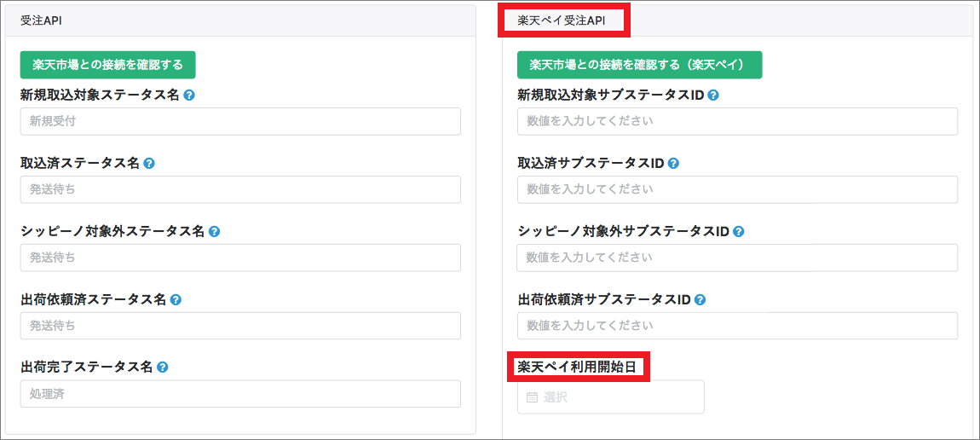This screenshot has height=440, width=980.
Task: Click help icon beside 取込済ステータス名
Action: [x=149, y=163]
